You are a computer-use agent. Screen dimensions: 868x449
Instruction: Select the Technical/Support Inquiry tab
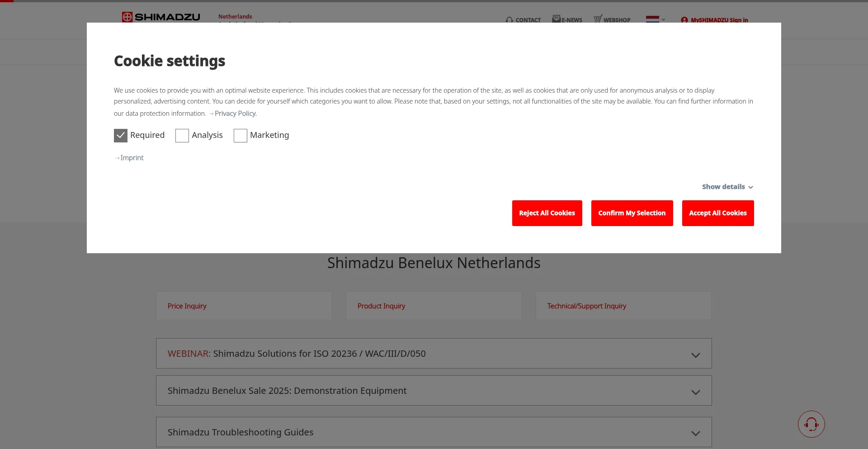623,306
